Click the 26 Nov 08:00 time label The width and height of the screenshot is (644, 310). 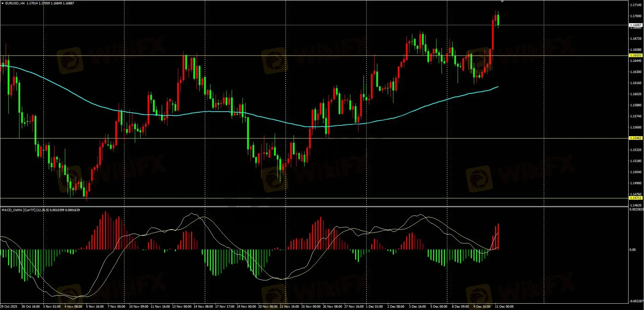tap(333, 307)
